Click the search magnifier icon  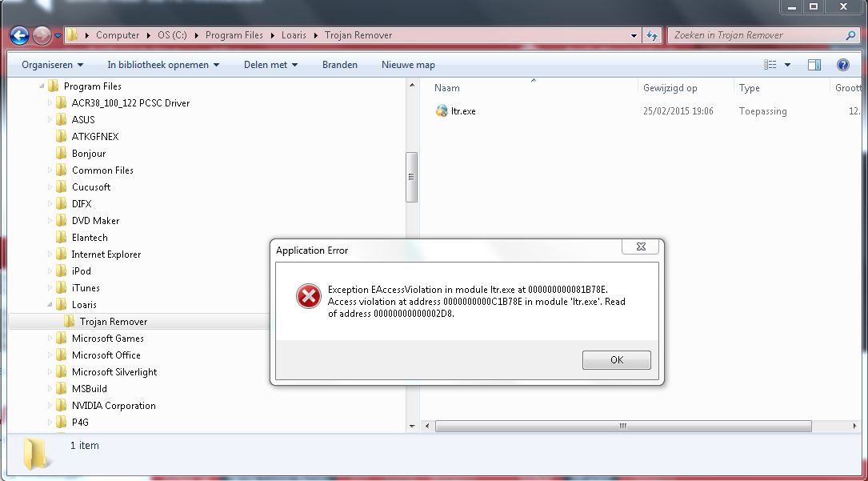pos(850,35)
